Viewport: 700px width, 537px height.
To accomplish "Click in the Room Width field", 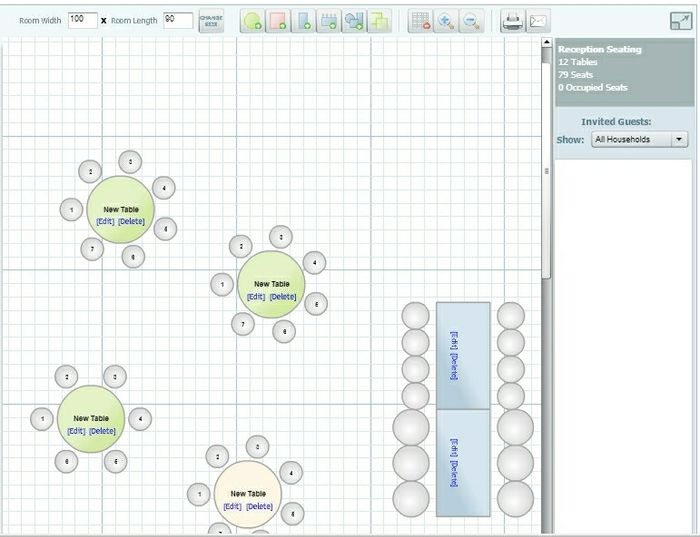I will point(82,20).
